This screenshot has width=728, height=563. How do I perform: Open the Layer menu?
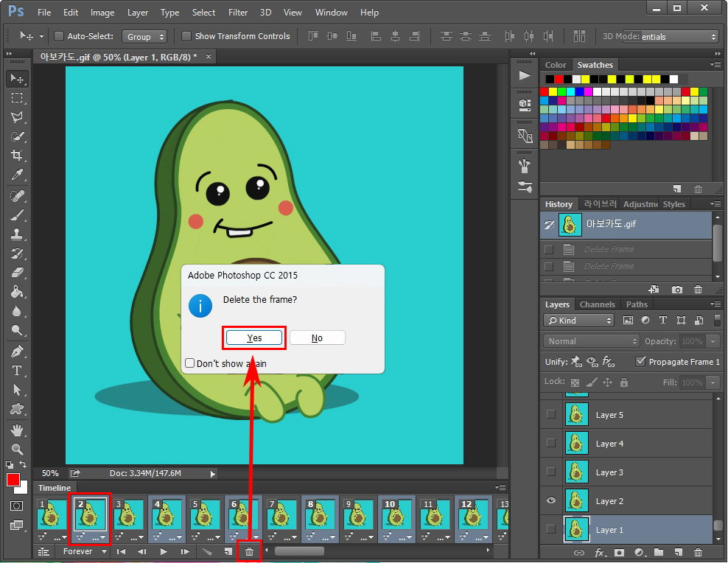point(138,13)
